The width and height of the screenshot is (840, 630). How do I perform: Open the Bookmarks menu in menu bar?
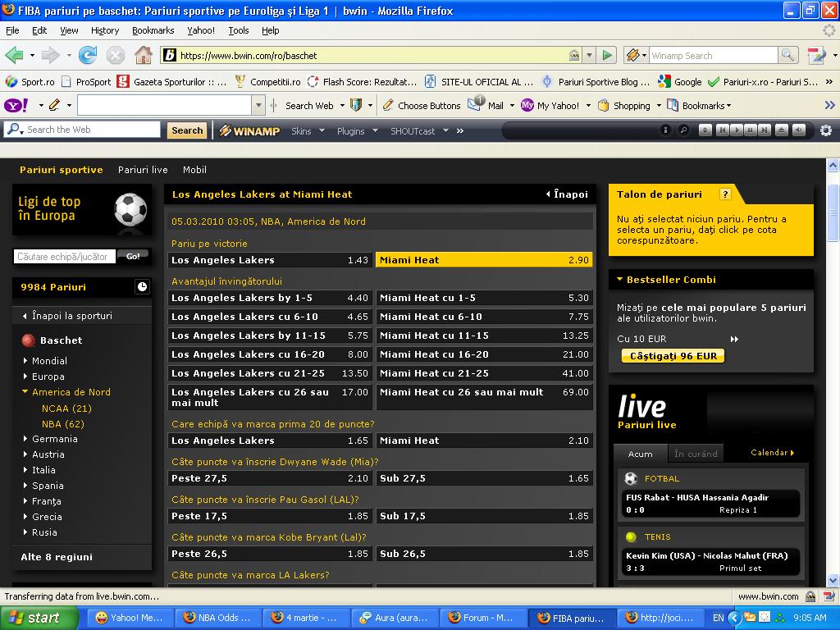pyautogui.click(x=153, y=30)
